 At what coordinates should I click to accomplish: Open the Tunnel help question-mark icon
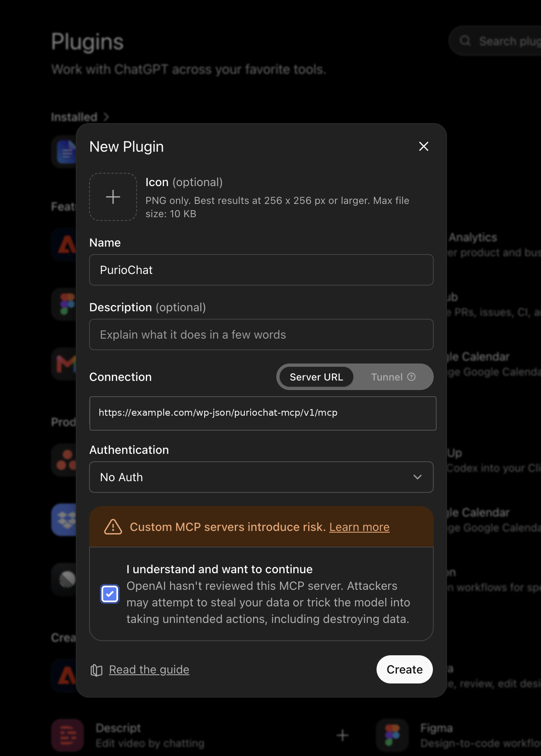pos(411,377)
